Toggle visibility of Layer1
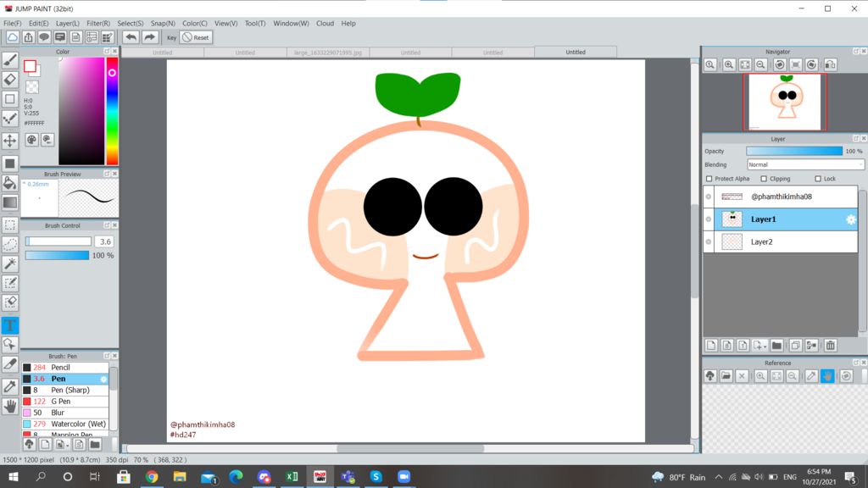The height and width of the screenshot is (488, 868). tap(709, 219)
